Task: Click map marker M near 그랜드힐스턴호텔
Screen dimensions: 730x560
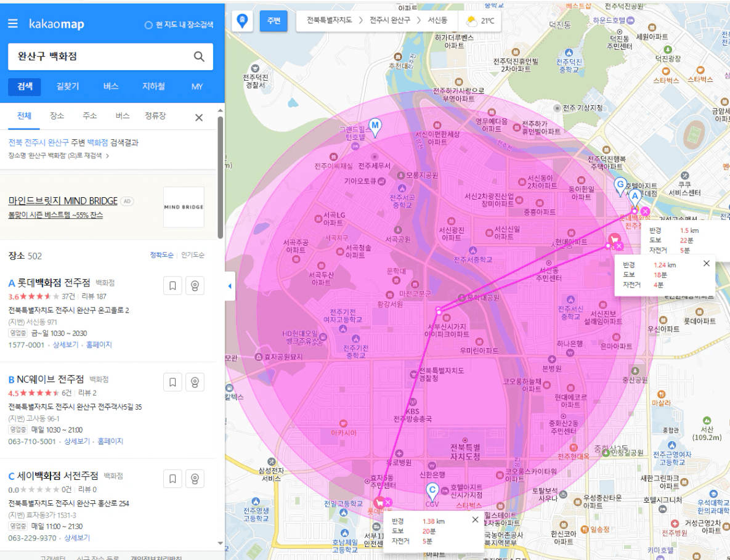Action: coord(375,127)
